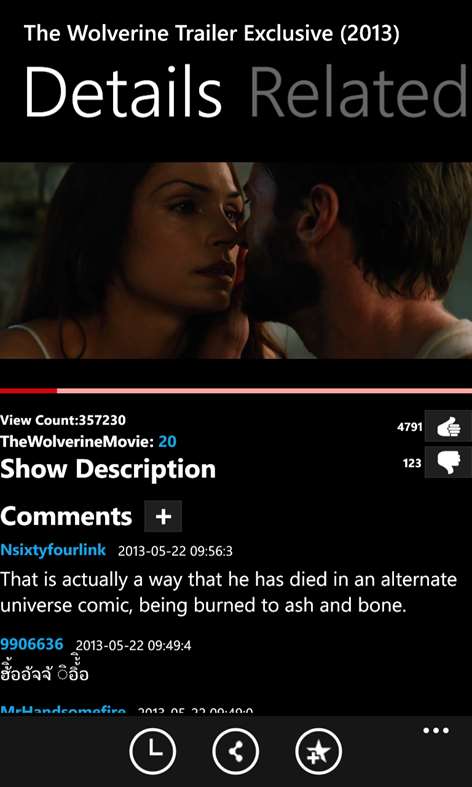This screenshot has height=787, width=472.
Task: Open the three-dot more options menu
Action: tap(436, 731)
